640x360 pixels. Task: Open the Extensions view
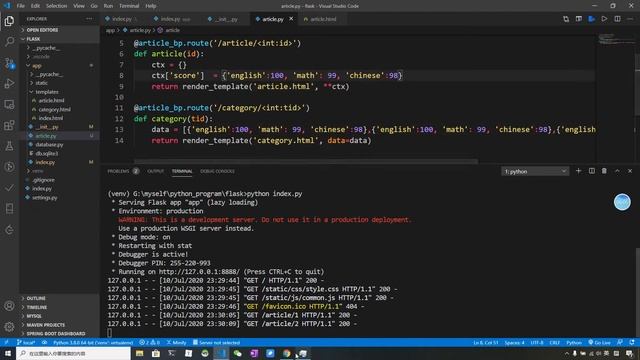(x=9, y=125)
